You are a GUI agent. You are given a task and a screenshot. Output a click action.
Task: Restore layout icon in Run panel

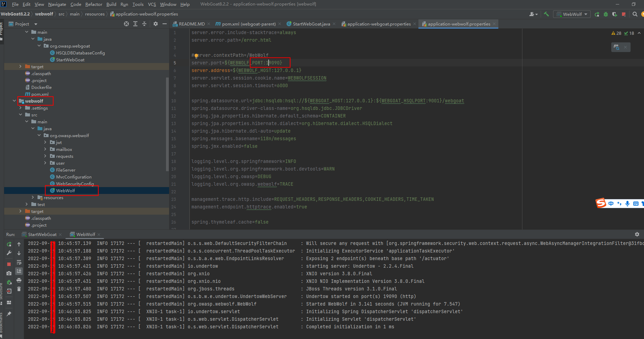[x=9, y=302]
